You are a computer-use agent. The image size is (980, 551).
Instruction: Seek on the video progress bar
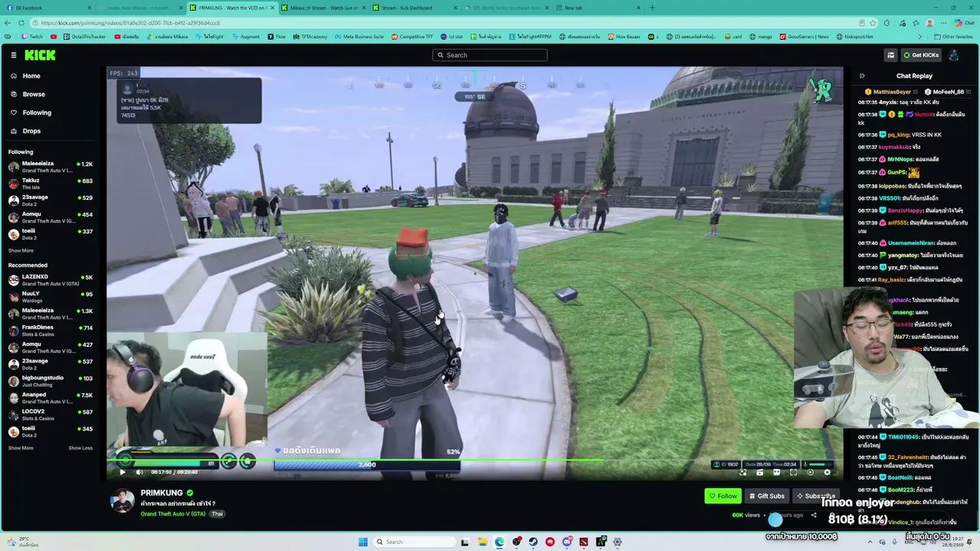pos(475,461)
